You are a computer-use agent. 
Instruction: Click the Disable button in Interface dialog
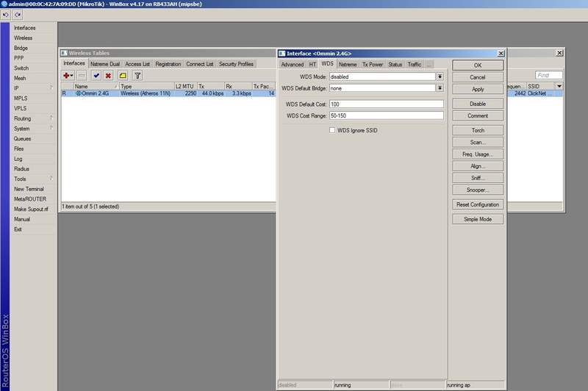point(478,104)
